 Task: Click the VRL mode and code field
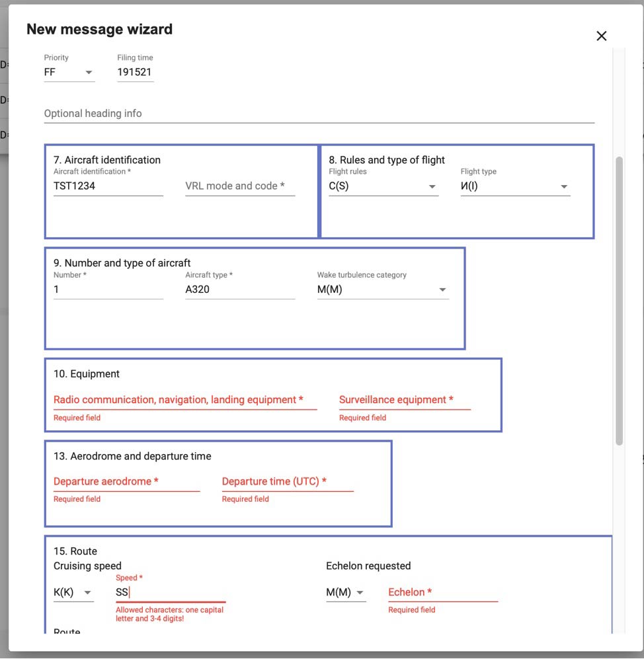point(239,186)
